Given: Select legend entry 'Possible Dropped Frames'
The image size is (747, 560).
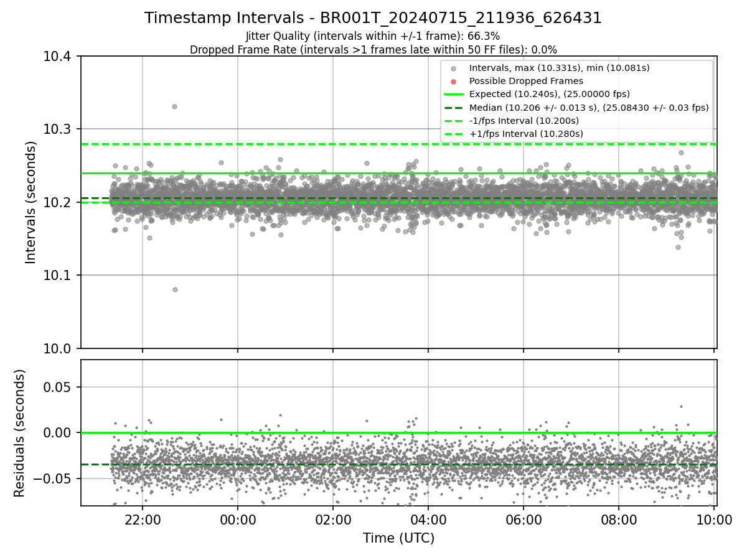Looking at the screenshot, I should pyautogui.click(x=526, y=81).
